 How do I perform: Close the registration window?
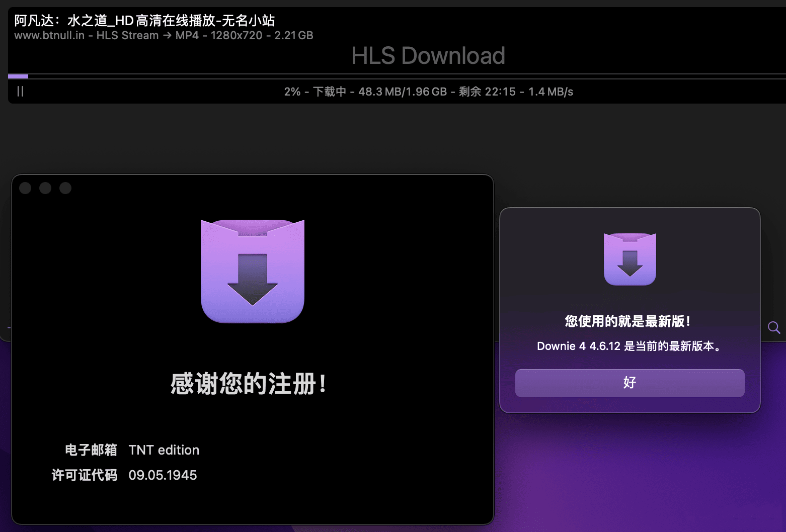pyautogui.click(x=25, y=188)
